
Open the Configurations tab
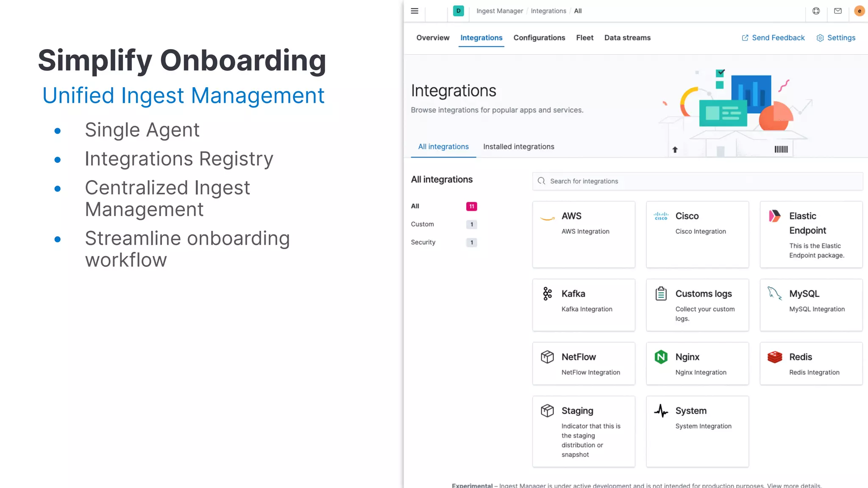539,38
